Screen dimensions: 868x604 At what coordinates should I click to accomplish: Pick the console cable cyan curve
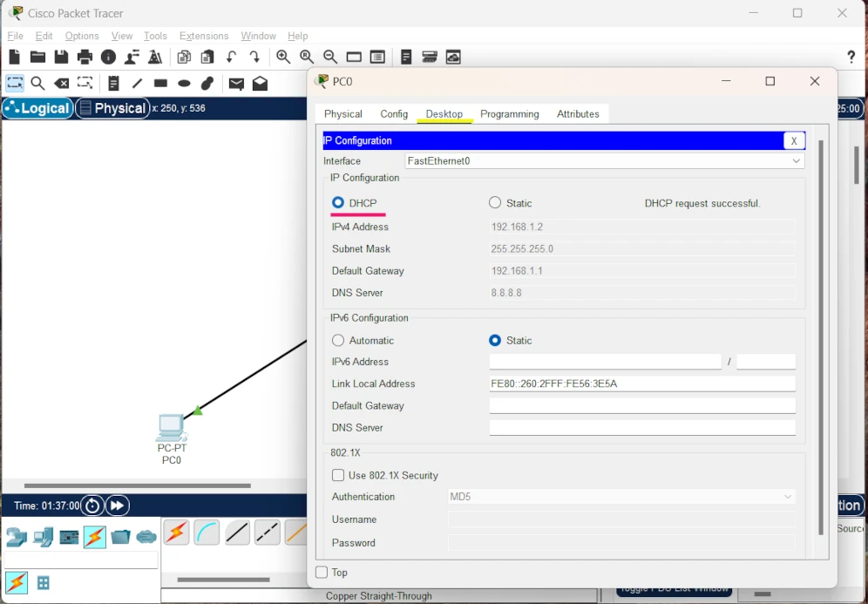point(207,533)
